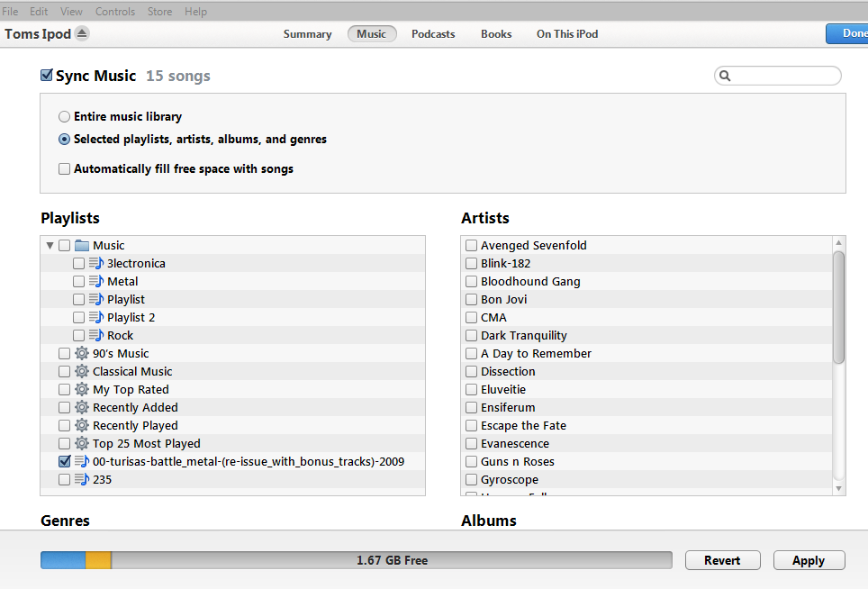Screen dimensions: 868x589
Task: Select the Music tab
Action: [x=372, y=33]
